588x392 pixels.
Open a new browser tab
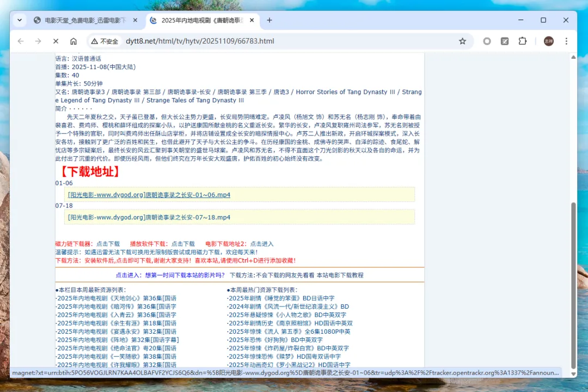[x=269, y=20]
